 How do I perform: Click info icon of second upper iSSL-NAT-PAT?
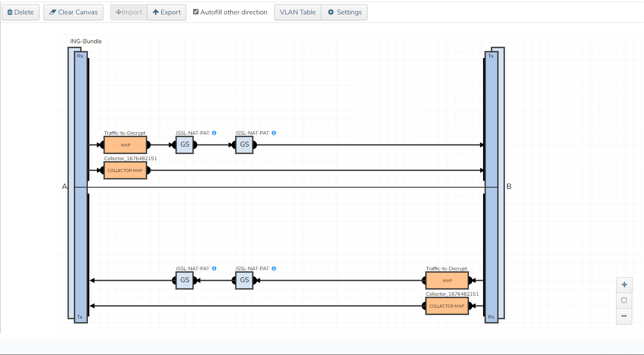274,133
